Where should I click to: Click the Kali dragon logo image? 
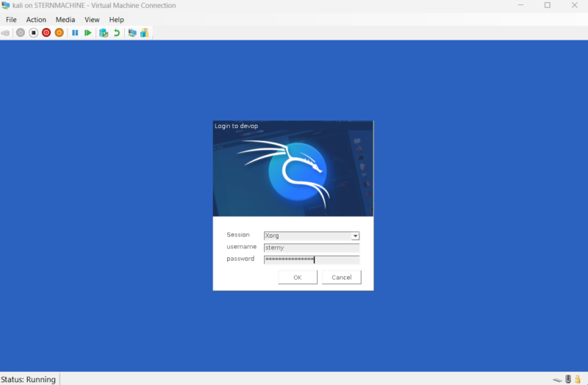click(293, 169)
